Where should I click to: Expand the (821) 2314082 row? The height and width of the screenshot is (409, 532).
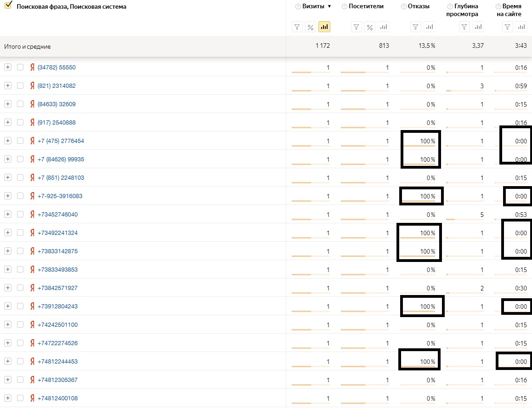[8, 85]
